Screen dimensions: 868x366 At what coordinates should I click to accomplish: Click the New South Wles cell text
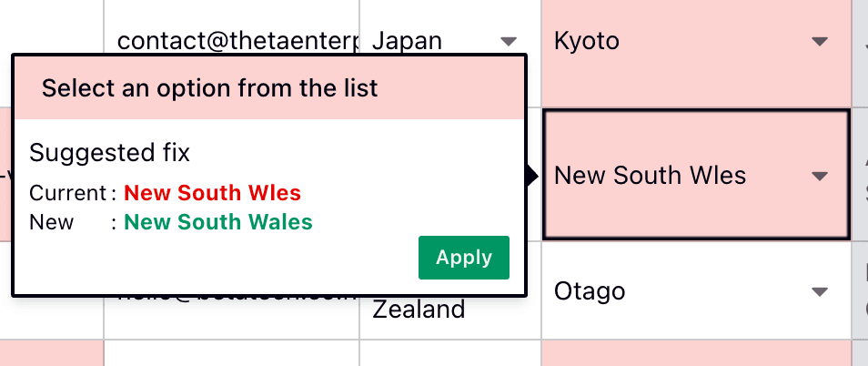(x=650, y=176)
